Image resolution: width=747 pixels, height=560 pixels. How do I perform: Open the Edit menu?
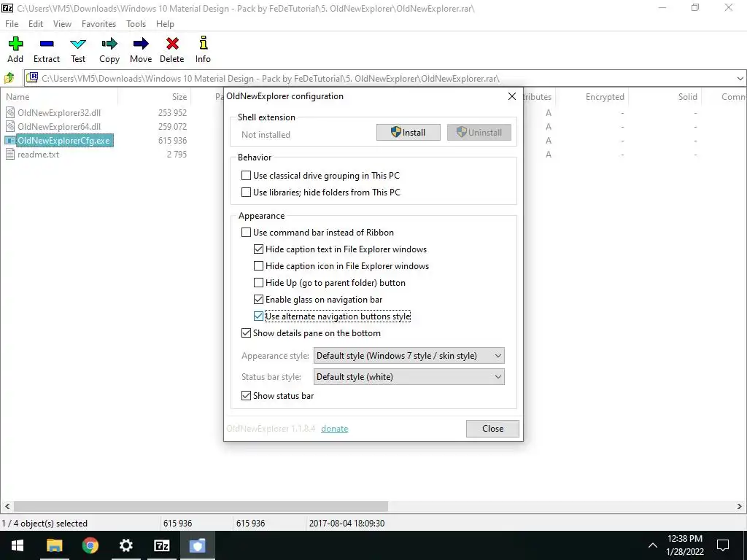[x=36, y=24]
